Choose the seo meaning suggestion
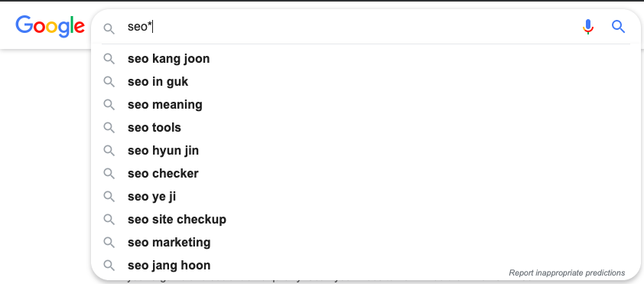644x284 pixels. pyautogui.click(x=366, y=104)
